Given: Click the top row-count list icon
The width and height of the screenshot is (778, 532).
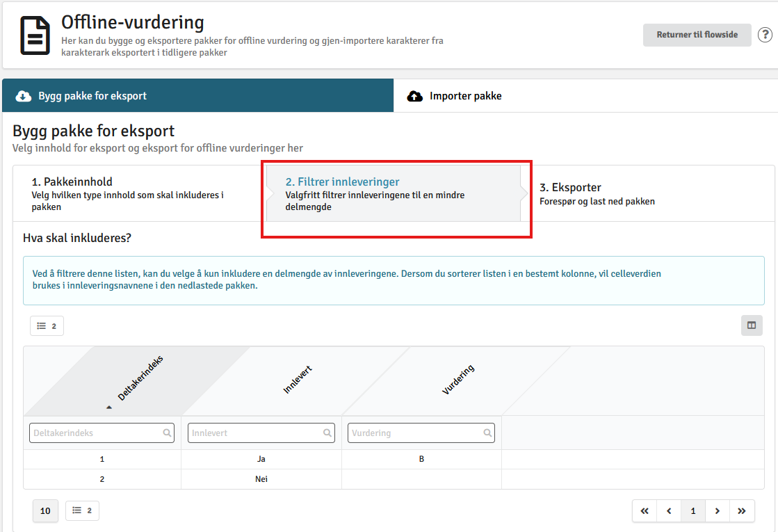Looking at the screenshot, I should [47, 326].
